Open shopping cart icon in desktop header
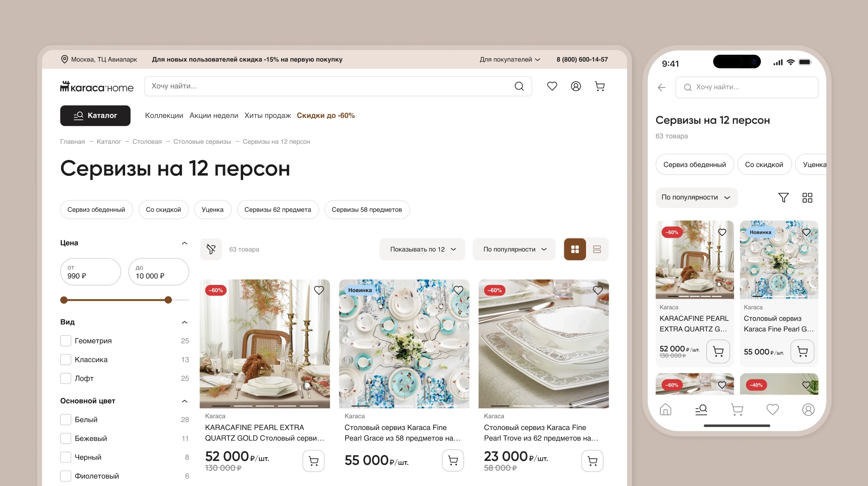The width and height of the screenshot is (868, 486). pyautogui.click(x=600, y=86)
